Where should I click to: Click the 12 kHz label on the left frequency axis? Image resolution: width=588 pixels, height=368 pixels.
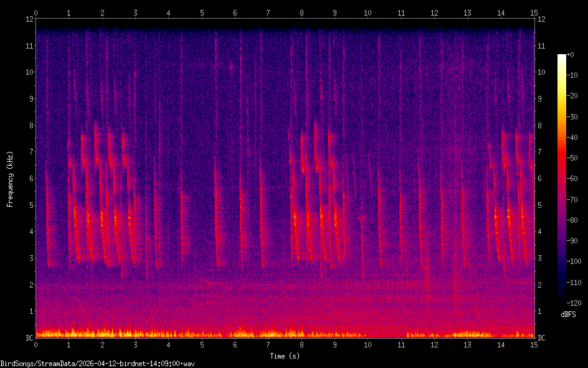tap(28, 19)
